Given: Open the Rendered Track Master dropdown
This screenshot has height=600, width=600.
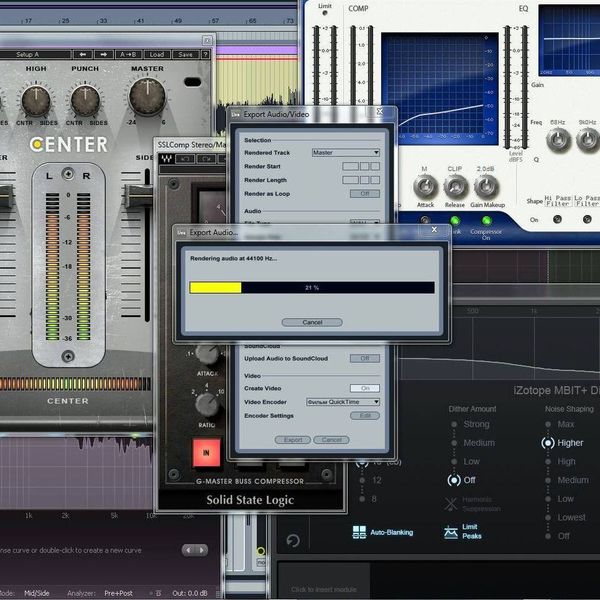Looking at the screenshot, I should point(346,153).
